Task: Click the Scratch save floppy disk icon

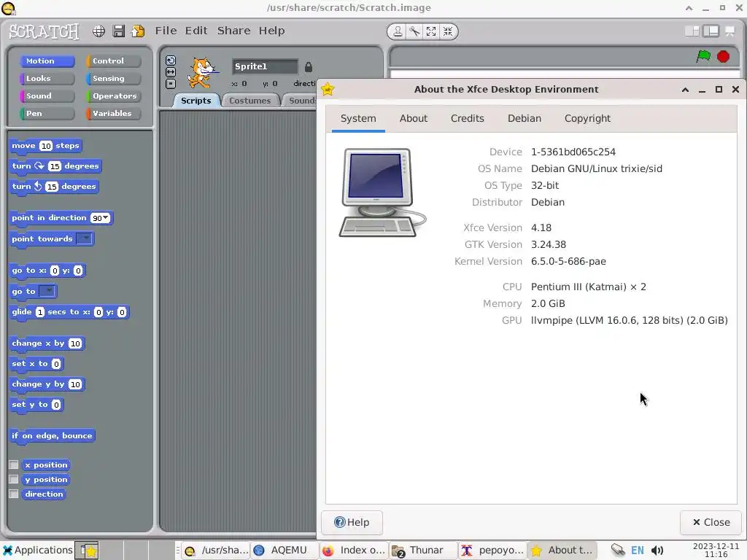Action: coord(119,31)
